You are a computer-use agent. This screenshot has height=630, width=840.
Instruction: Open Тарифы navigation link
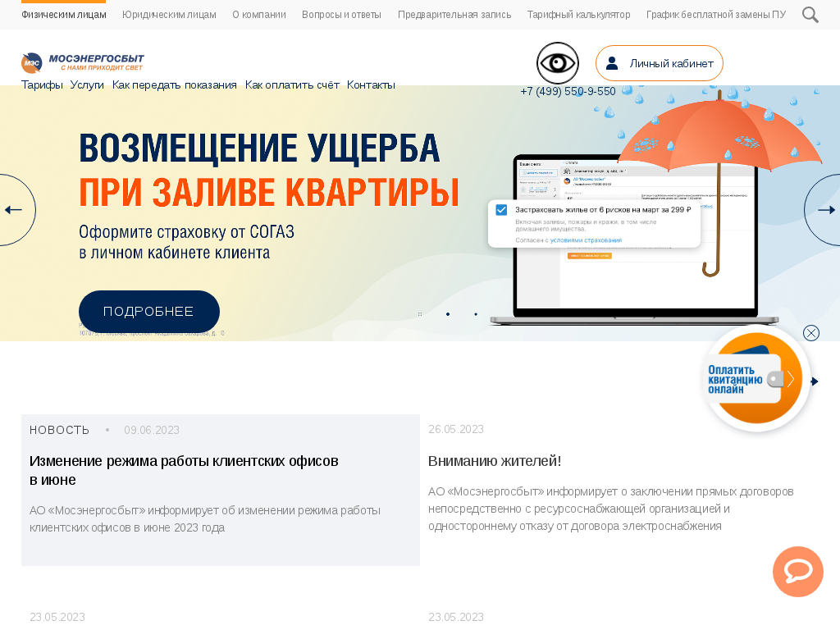(x=42, y=84)
